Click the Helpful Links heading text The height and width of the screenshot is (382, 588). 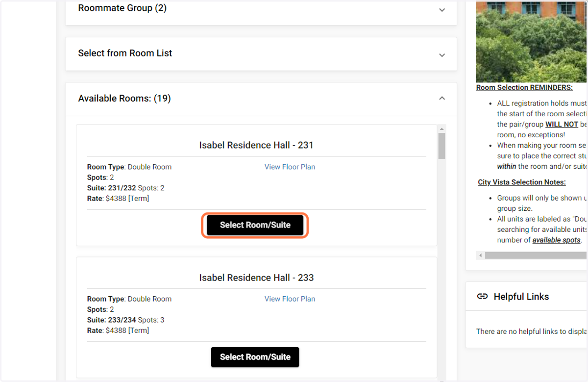pos(521,297)
